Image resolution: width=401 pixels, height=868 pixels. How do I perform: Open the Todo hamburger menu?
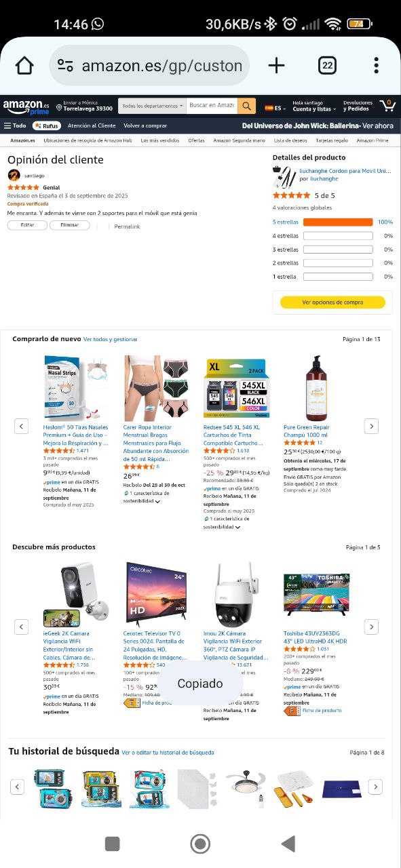tap(15, 125)
